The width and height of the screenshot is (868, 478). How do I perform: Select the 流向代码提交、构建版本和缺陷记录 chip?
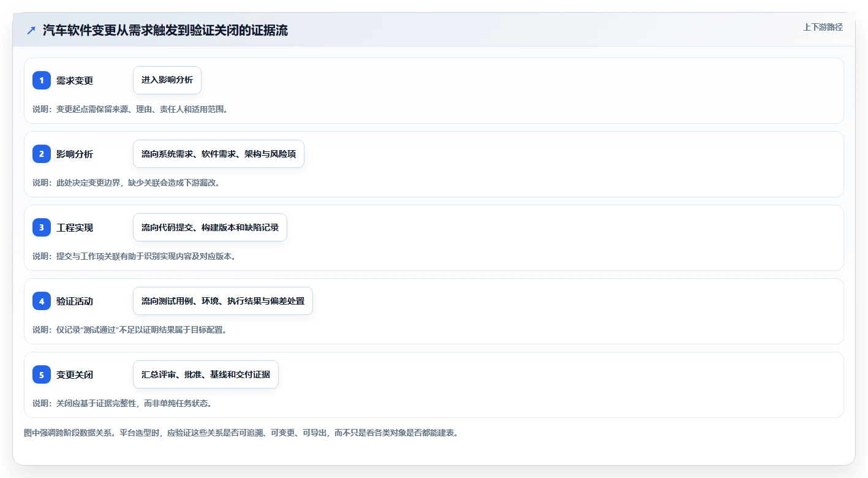coord(210,227)
